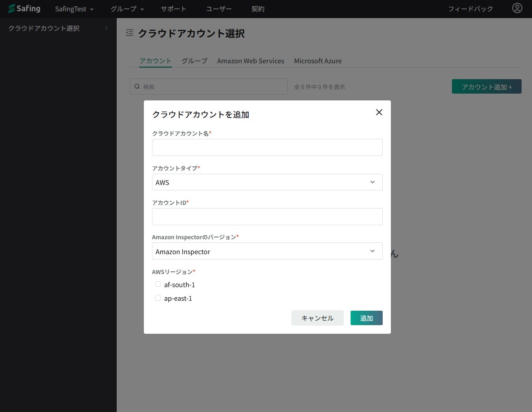Open the アカウントタイプ AWS dropdown
The image size is (532, 412).
click(267, 182)
